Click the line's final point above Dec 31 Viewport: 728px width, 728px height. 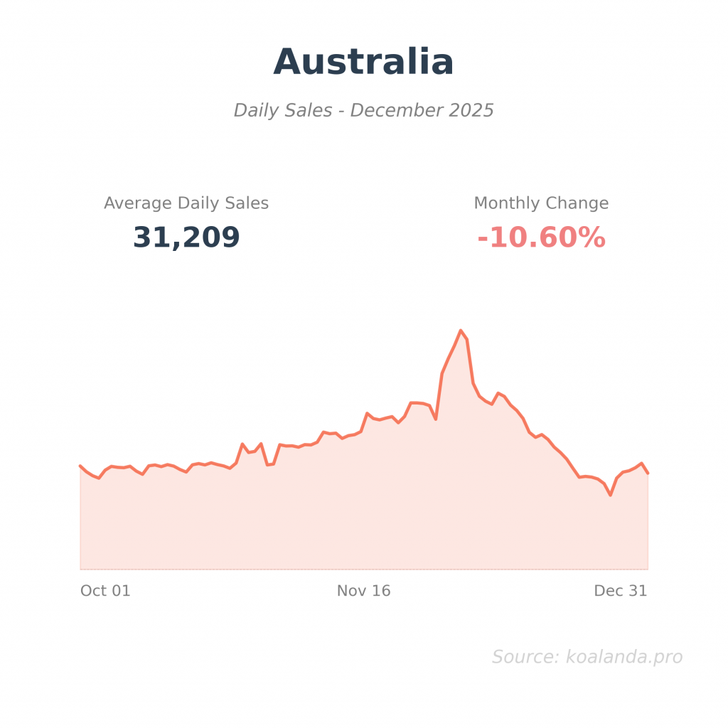pos(648,473)
